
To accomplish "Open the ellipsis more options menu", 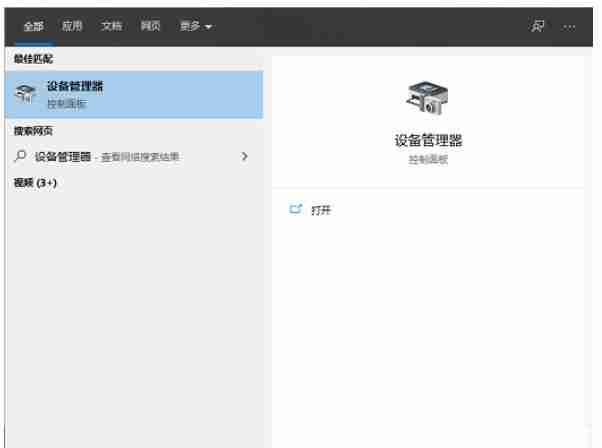I will [570, 26].
